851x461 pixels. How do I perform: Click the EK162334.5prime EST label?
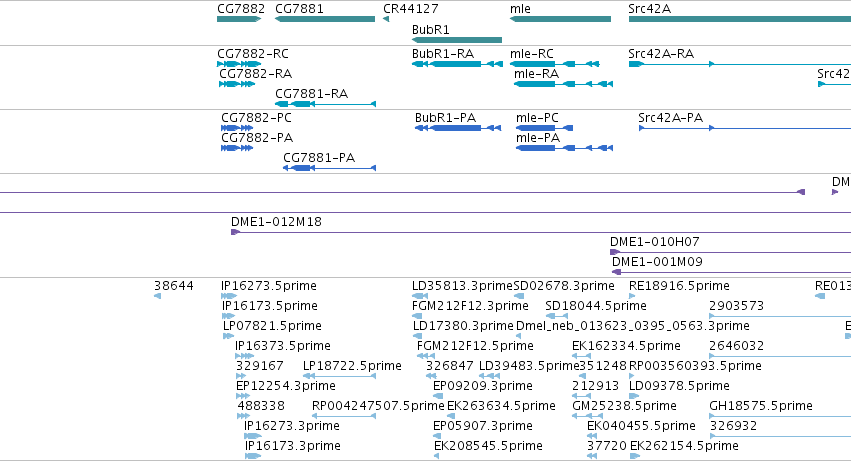pyautogui.click(x=626, y=346)
